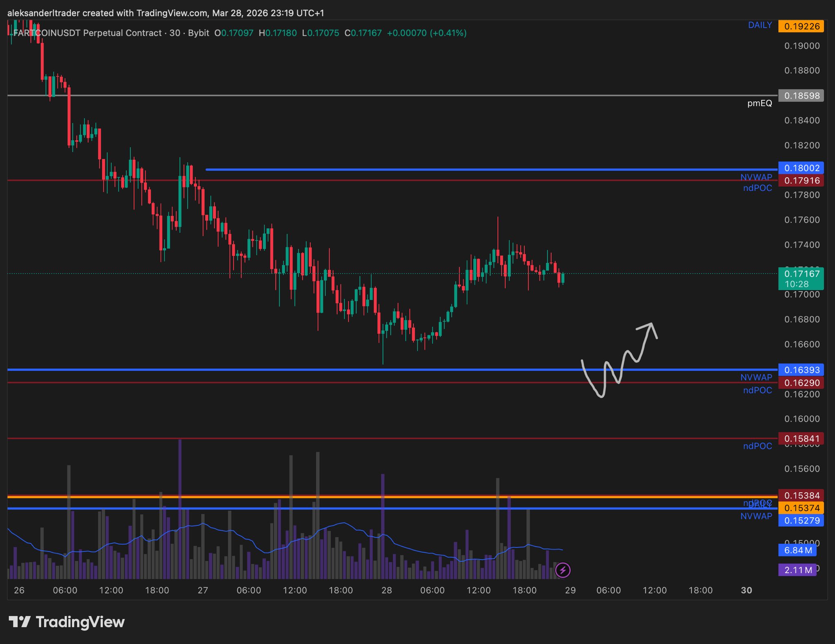Click the blue price tag 0.16393
This screenshot has height=644, width=835.
pyautogui.click(x=801, y=370)
